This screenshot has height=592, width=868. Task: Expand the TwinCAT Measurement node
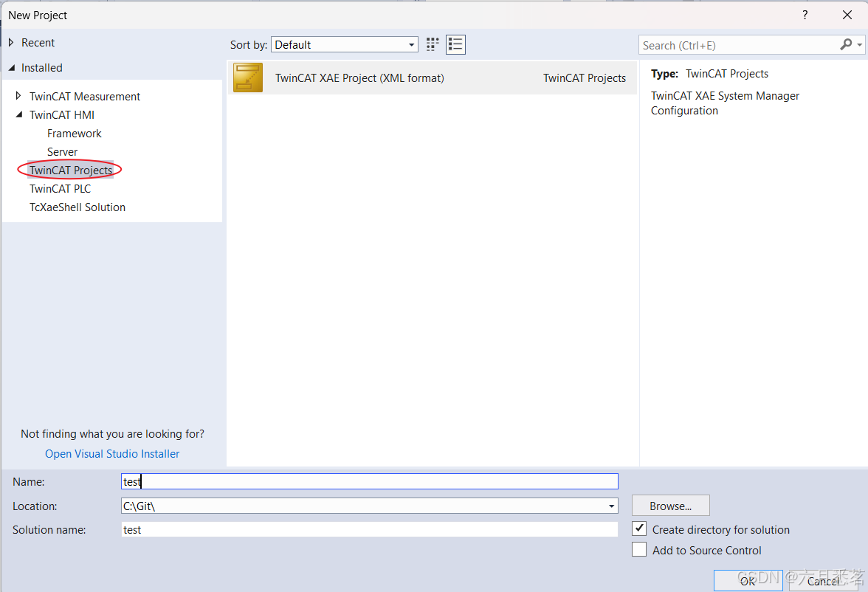pos(18,96)
